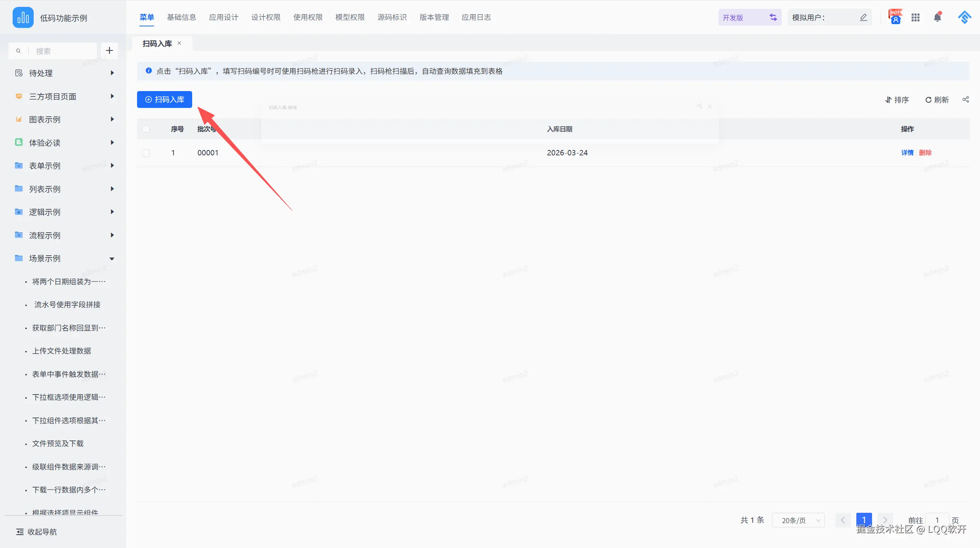This screenshot has height=548, width=980.
Task: Click the HOT user badge icon
Action: tap(895, 17)
